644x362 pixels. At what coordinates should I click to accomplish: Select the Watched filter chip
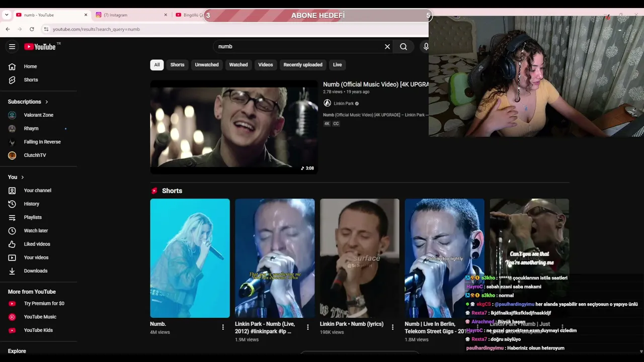click(x=238, y=65)
